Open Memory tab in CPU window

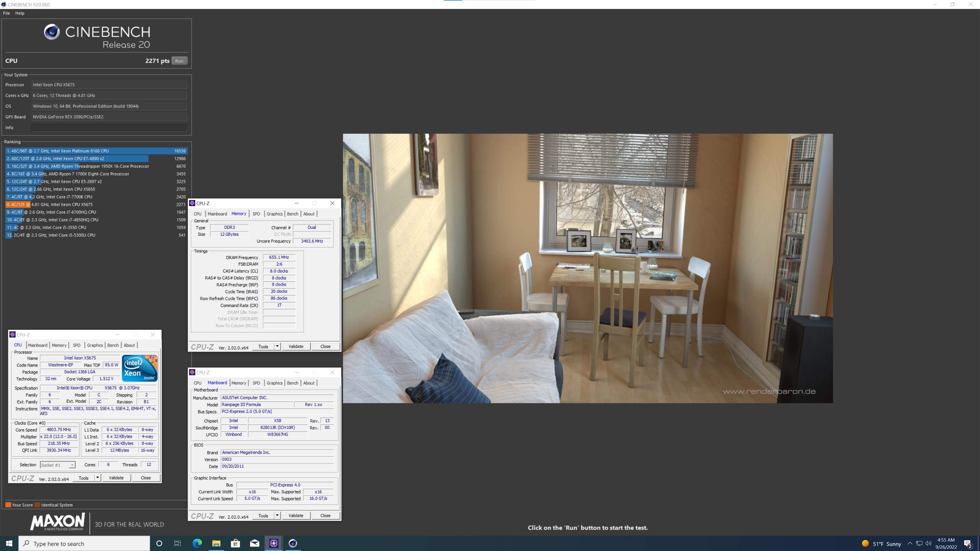coord(59,345)
